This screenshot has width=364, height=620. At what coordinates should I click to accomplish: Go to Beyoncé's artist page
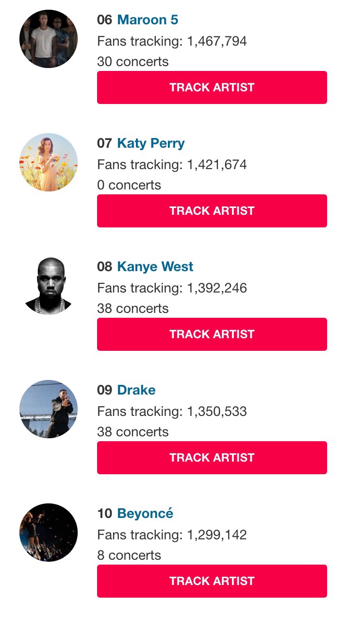click(145, 514)
